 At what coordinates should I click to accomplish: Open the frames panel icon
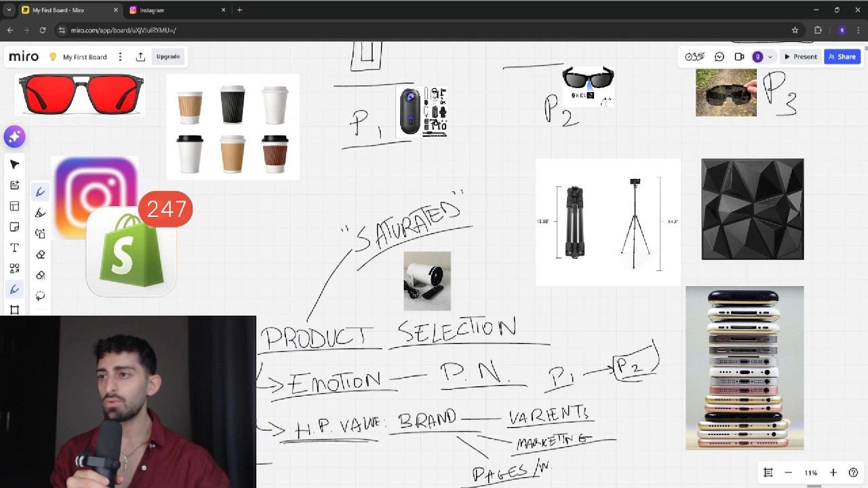(x=768, y=472)
